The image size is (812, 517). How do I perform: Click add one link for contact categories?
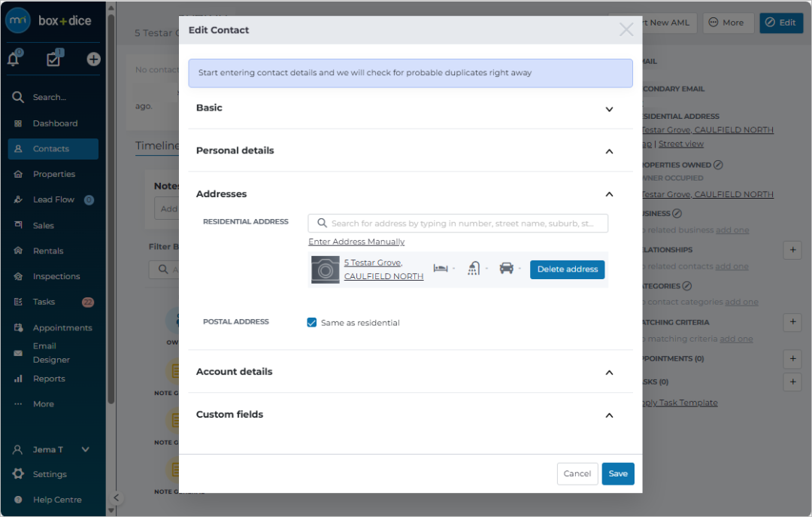(741, 303)
